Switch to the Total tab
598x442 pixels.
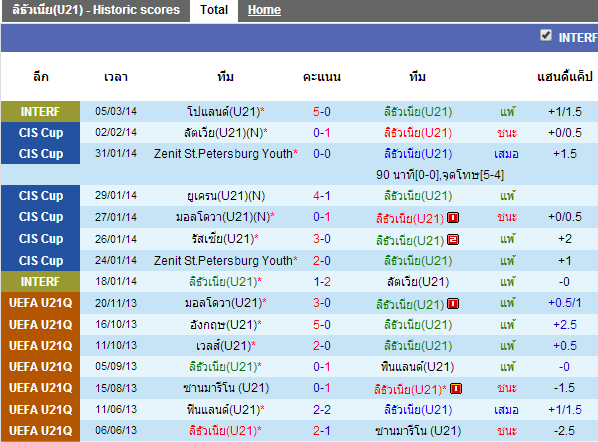coord(214,10)
